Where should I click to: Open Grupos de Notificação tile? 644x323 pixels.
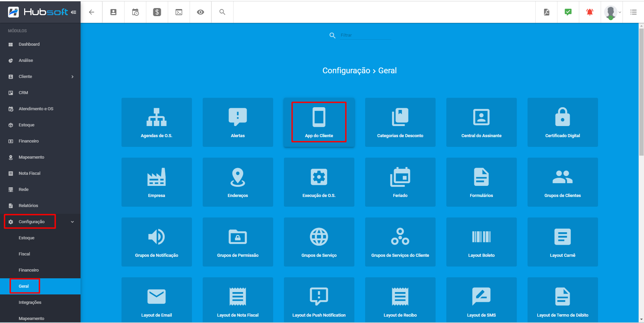pyautogui.click(x=156, y=242)
